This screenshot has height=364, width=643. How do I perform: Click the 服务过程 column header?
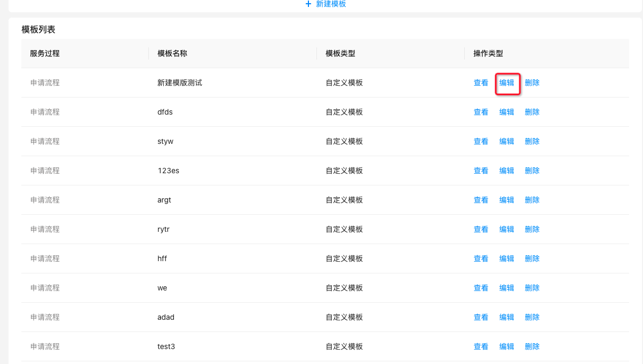tap(44, 53)
